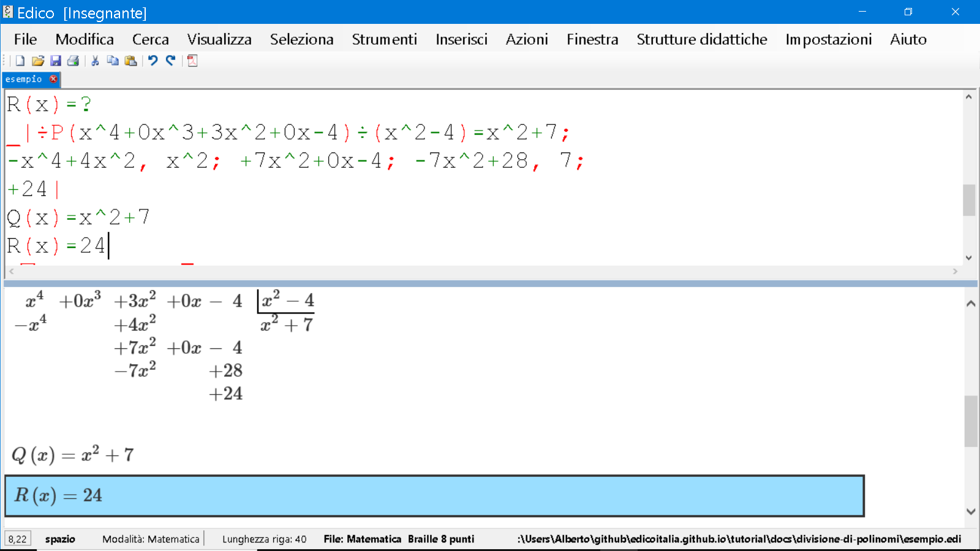Export to PDF with the PDF icon

tap(192, 61)
